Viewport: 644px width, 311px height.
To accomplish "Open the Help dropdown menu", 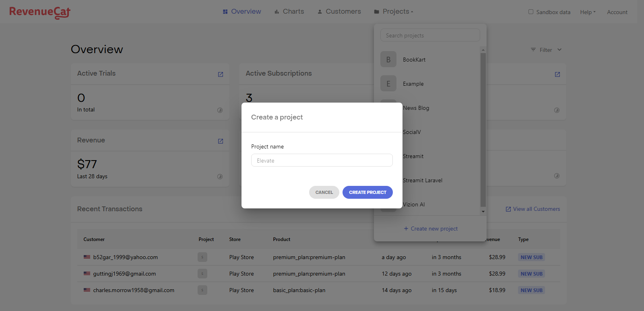I will pos(588,12).
